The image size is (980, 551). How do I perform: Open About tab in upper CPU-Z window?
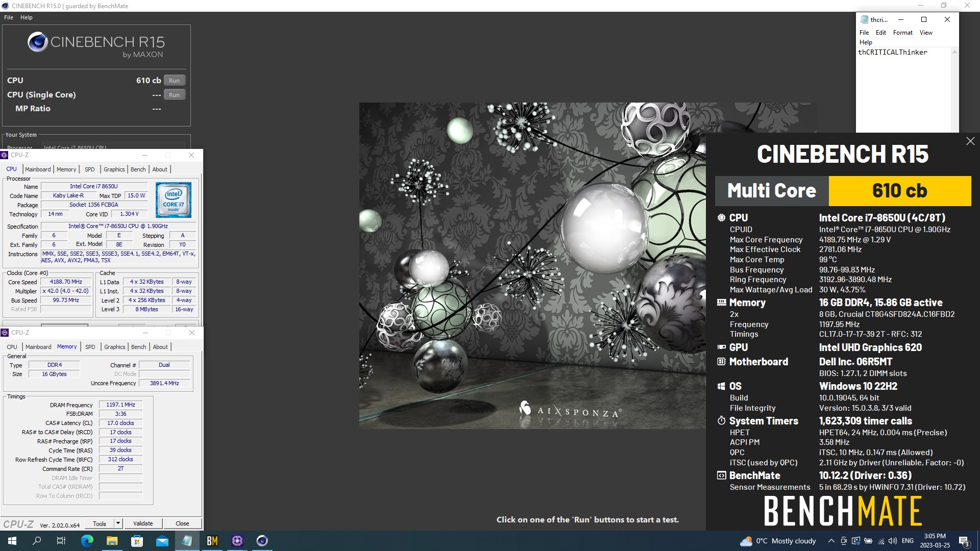click(x=160, y=169)
